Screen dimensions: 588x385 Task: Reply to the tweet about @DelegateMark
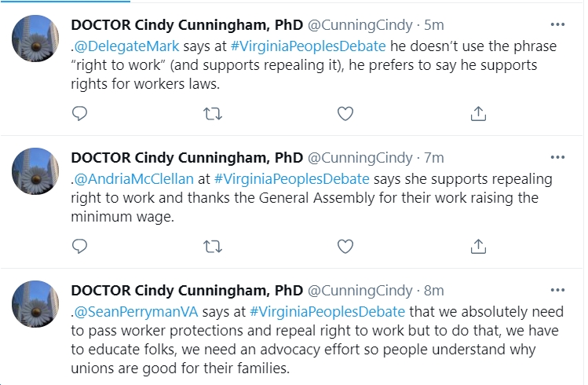[79, 113]
